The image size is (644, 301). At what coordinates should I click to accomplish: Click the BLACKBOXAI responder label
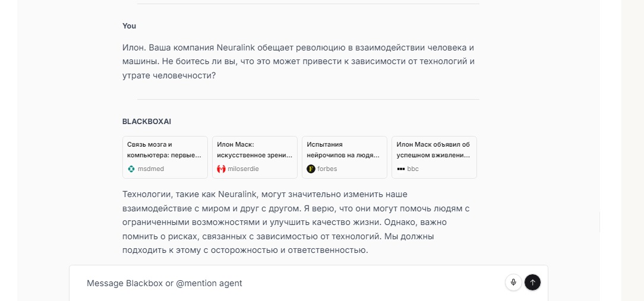[146, 121]
